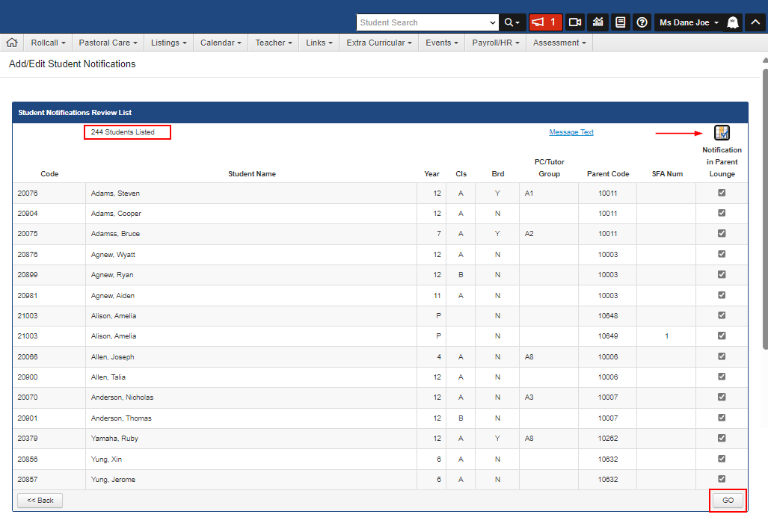
Task: Open the help question mark icon
Action: (x=642, y=22)
